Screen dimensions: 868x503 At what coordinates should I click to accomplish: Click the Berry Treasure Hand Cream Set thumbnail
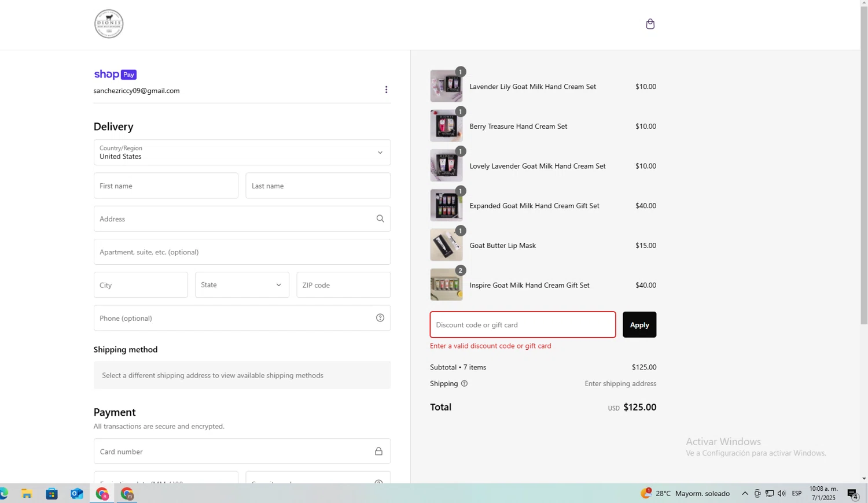point(446,126)
